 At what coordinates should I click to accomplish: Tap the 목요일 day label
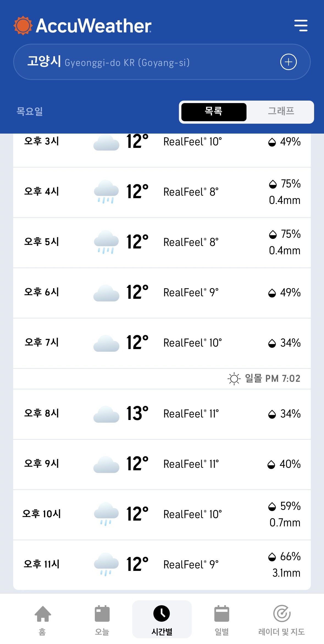tap(30, 112)
